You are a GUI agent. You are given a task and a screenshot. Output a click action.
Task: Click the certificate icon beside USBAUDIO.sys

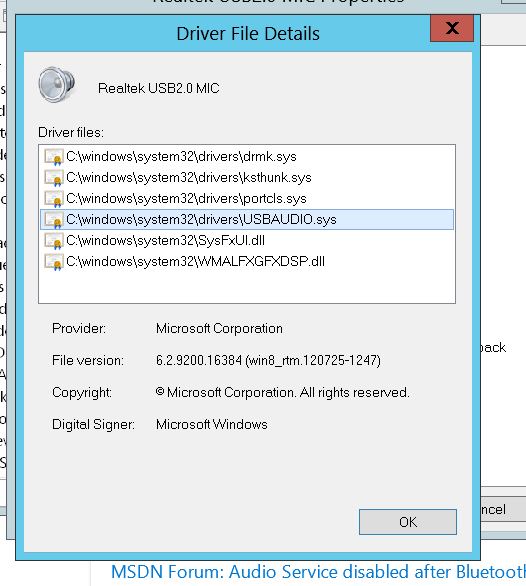[53, 220]
